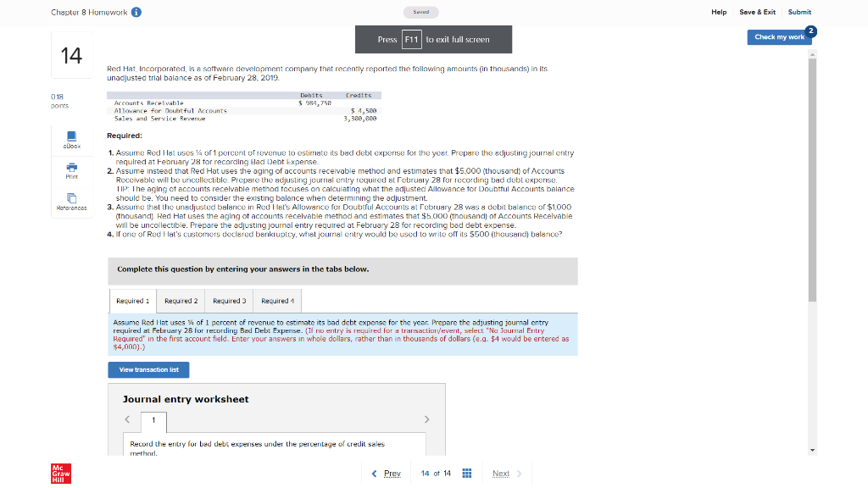Click the Journal entry worksheet heading
Screen dimensions: 868x488
point(186,400)
